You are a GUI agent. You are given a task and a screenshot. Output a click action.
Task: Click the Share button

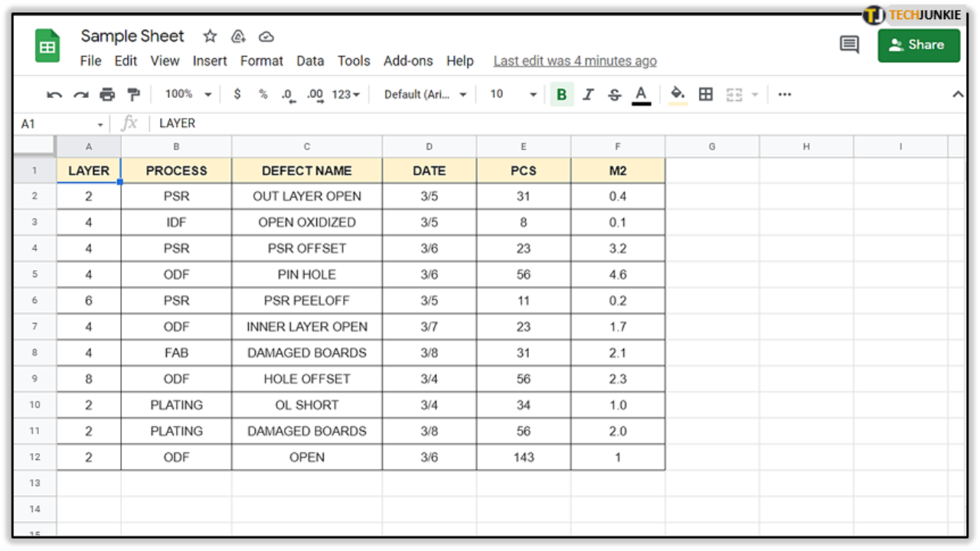coord(918,44)
